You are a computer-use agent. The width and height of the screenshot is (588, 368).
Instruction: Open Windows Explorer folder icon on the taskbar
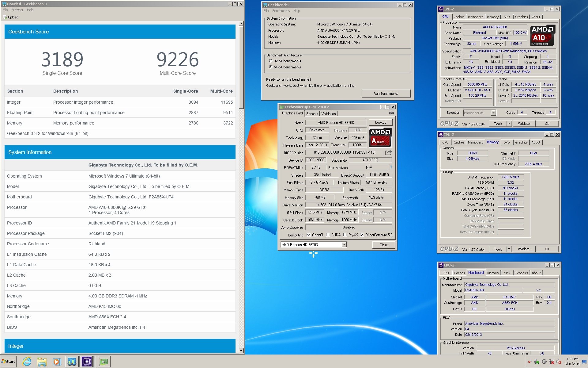click(x=42, y=362)
